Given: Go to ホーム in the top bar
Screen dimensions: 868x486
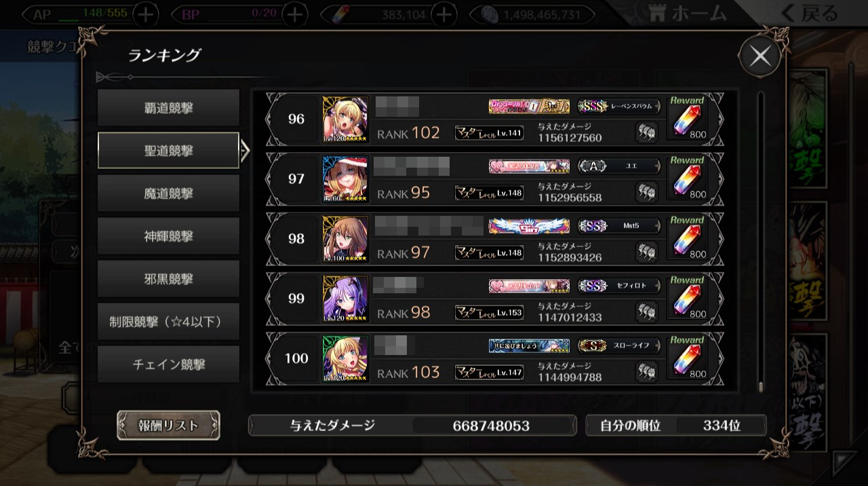Looking at the screenshot, I should pos(687,13).
